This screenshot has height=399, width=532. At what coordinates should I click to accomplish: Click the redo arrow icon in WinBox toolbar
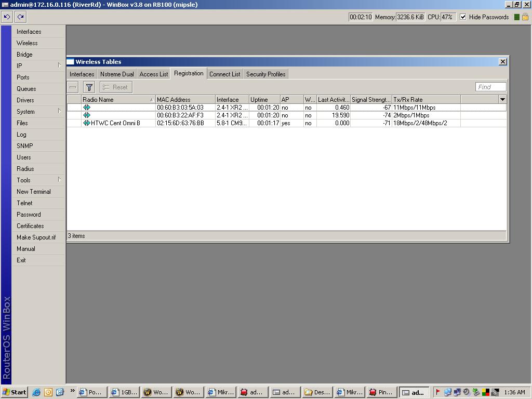pos(20,17)
